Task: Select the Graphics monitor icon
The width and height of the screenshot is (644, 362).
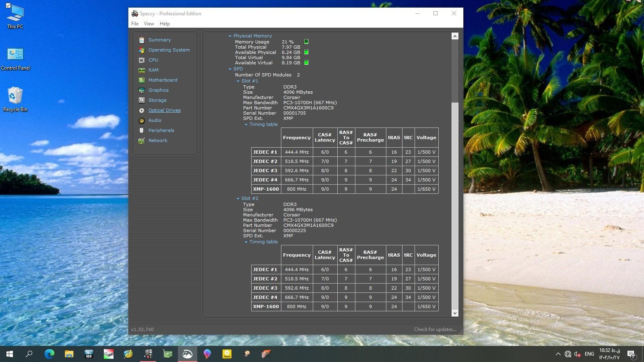Action: pos(142,90)
